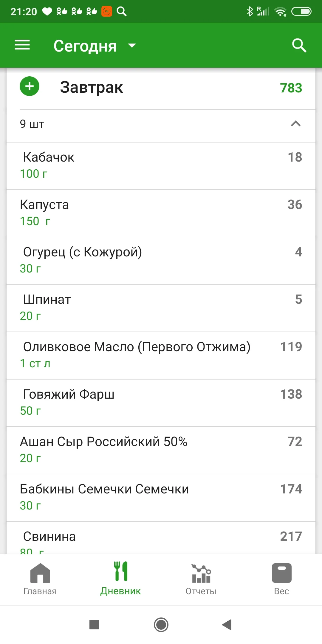Collapse the 9 шт items list
Viewport: 322px width, 644px height.
295,124
